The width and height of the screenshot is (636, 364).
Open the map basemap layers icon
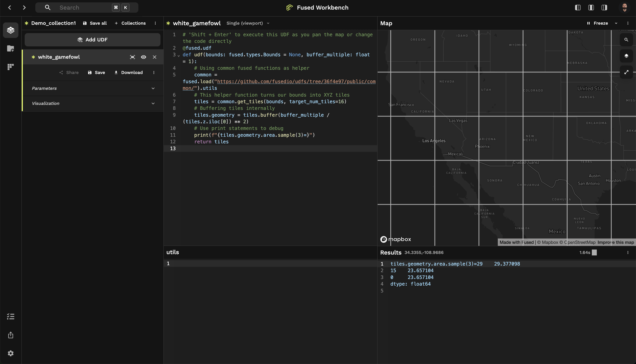(626, 56)
